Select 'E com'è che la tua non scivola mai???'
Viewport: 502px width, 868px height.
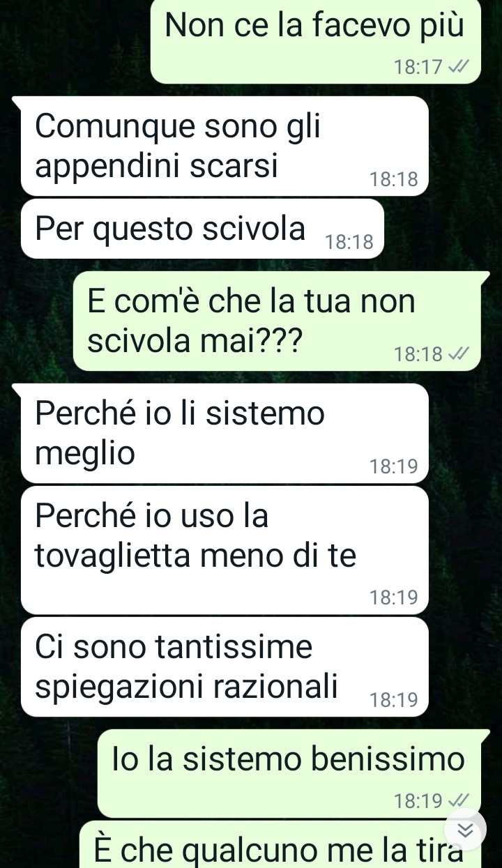tap(277, 321)
